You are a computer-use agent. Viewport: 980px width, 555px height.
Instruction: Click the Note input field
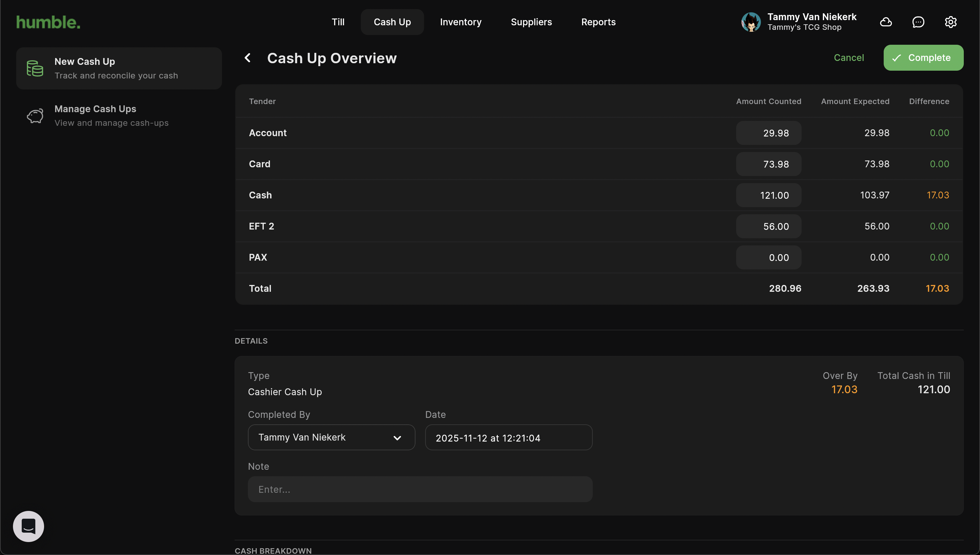pyautogui.click(x=420, y=490)
